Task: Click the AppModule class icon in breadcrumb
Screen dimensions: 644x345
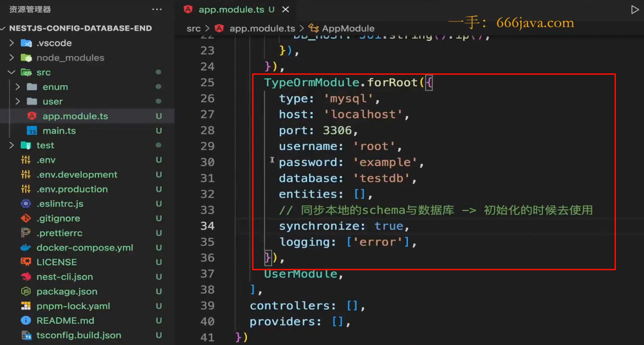Action: click(x=313, y=28)
